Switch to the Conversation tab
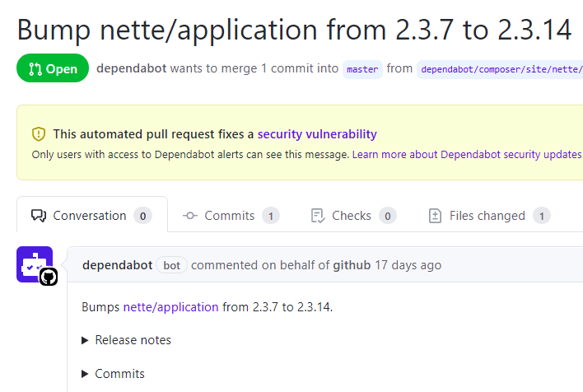This screenshot has height=392, width=583. (x=91, y=216)
